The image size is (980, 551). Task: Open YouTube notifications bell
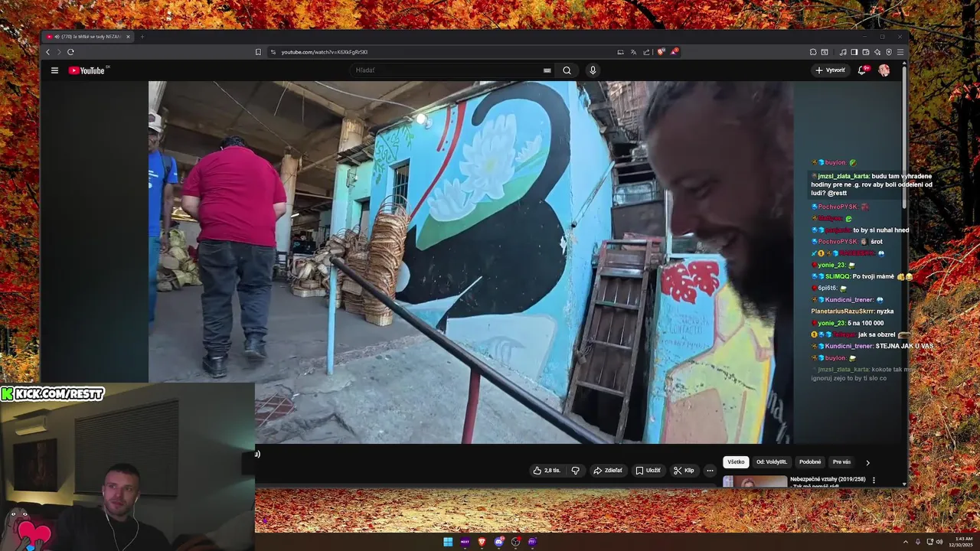(862, 70)
